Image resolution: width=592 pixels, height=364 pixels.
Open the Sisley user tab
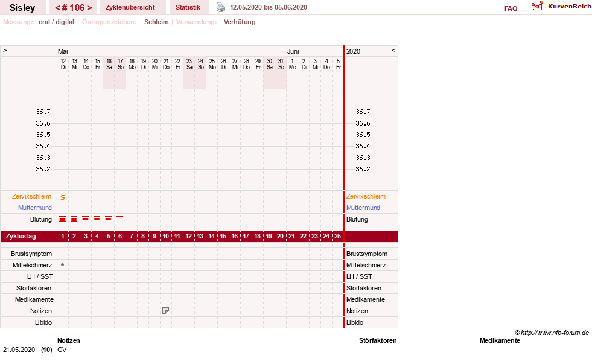point(22,8)
